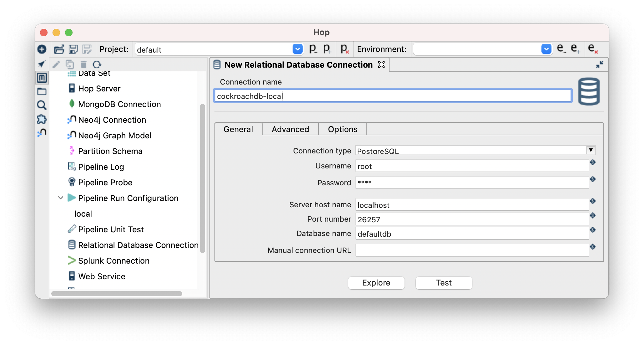Viewport: 644px width, 345px height.
Task: Select Pipeline Probe item
Action: tap(105, 183)
